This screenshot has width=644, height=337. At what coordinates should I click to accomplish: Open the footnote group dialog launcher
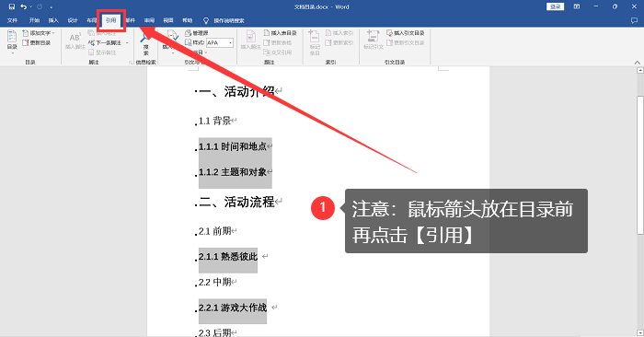pyautogui.click(x=131, y=63)
